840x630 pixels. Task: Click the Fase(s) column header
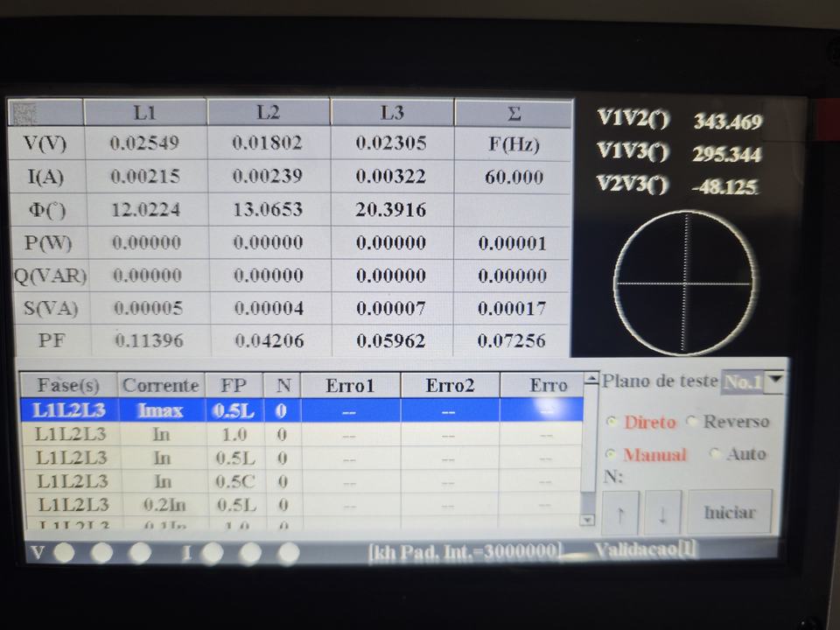(x=68, y=385)
